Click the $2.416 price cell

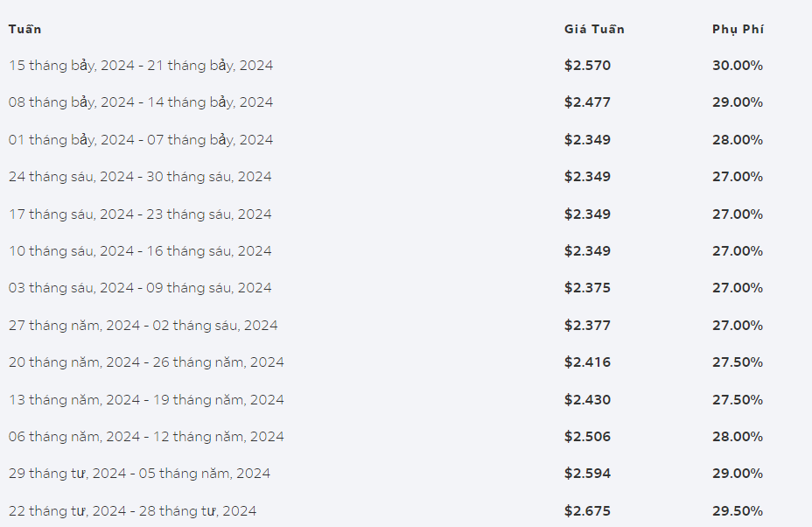588,362
